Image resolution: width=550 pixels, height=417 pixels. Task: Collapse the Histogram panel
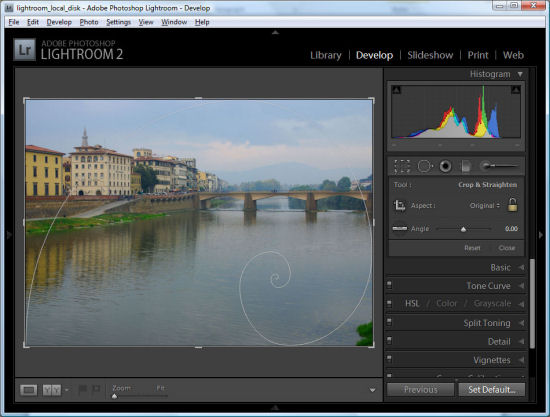[520, 74]
